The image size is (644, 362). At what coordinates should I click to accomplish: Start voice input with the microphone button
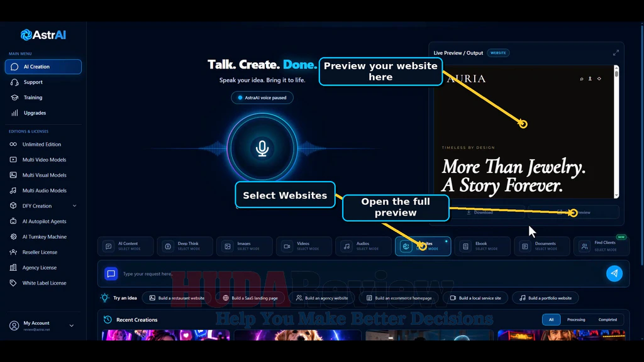(262, 148)
